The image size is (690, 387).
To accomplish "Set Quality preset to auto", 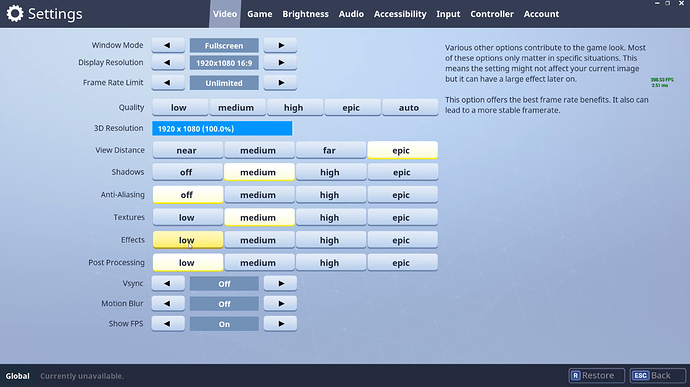I will coord(410,107).
